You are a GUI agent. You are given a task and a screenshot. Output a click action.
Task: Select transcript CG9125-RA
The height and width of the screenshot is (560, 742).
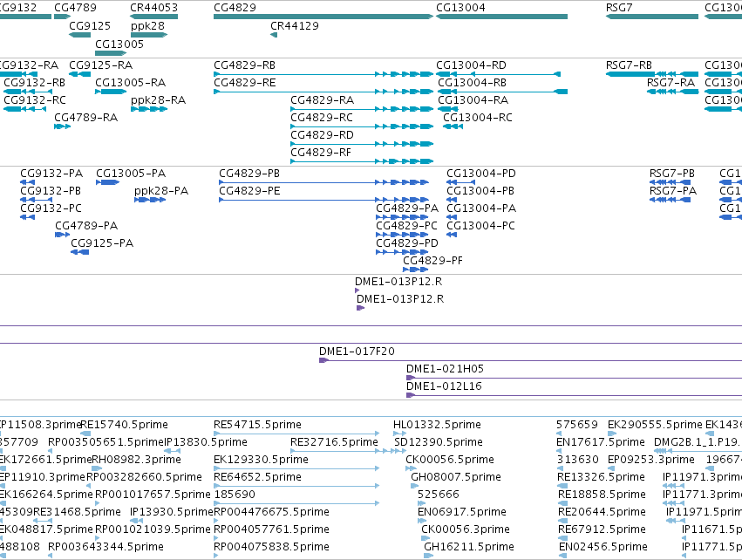tap(79, 74)
